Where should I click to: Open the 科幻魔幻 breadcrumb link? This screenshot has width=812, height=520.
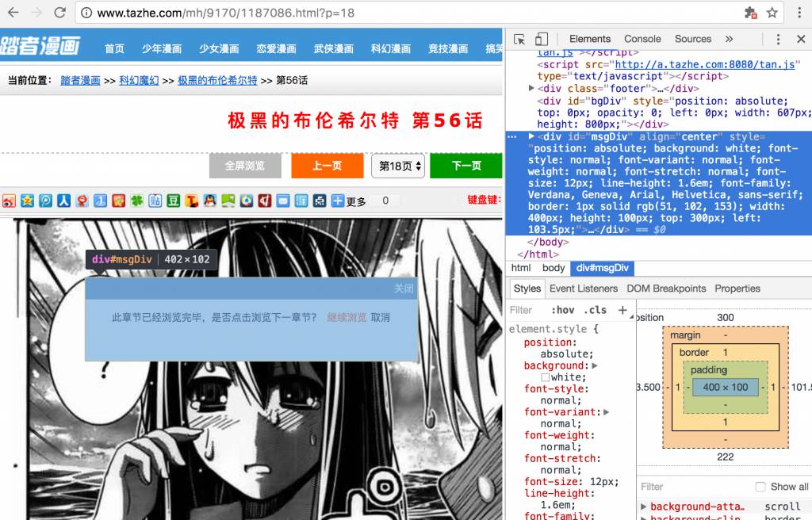139,80
